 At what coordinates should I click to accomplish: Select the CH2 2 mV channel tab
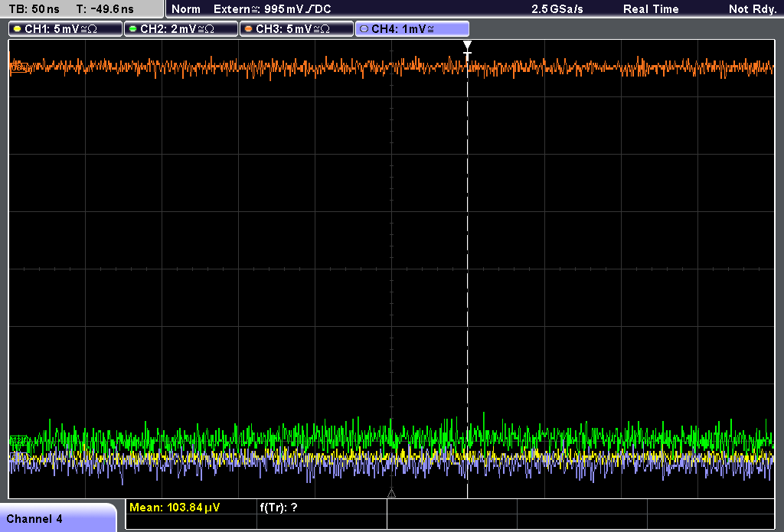pyautogui.click(x=181, y=29)
